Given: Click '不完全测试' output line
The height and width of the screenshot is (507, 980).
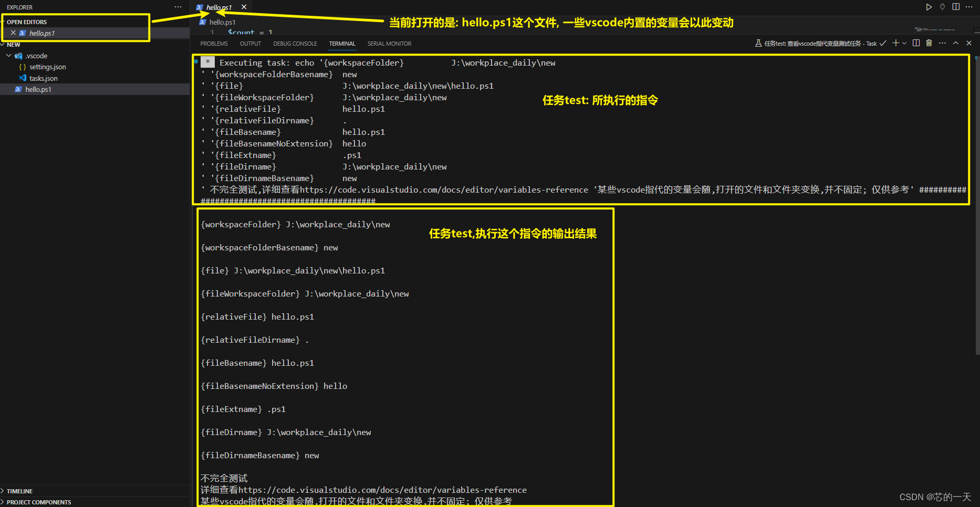Looking at the screenshot, I should click(224, 478).
